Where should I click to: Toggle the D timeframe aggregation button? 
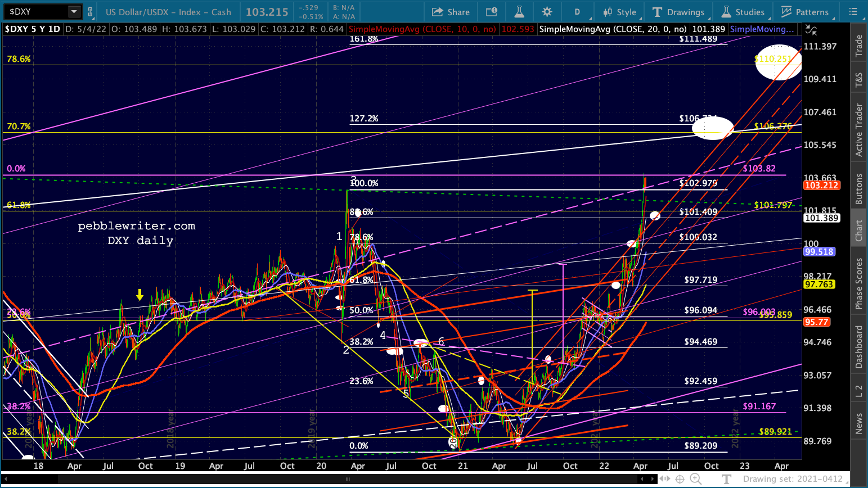click(577, 12)
